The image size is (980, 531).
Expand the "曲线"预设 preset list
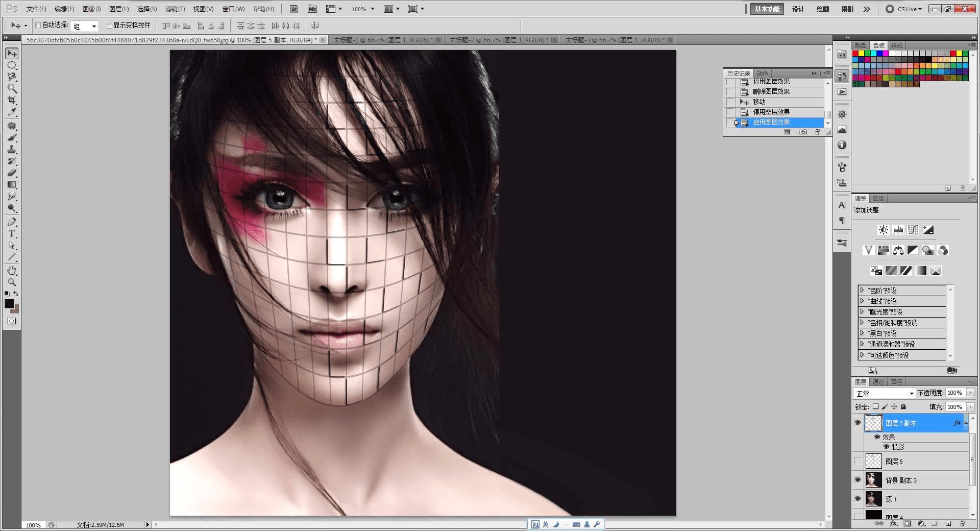(862, 301)
